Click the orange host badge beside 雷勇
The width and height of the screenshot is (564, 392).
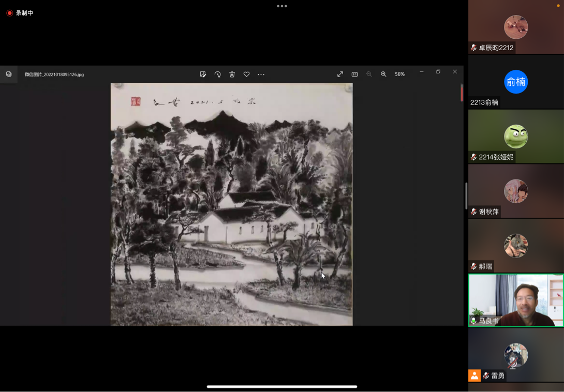point(474,375)
